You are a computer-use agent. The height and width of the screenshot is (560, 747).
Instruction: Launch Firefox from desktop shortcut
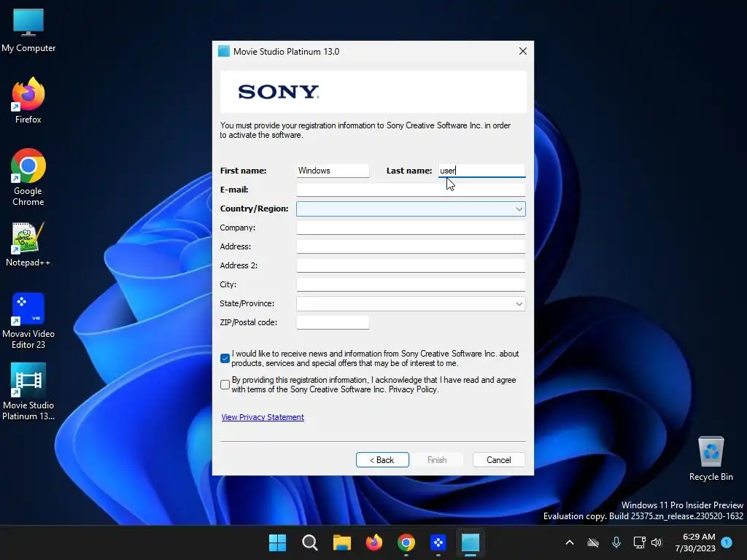[28, 101]
